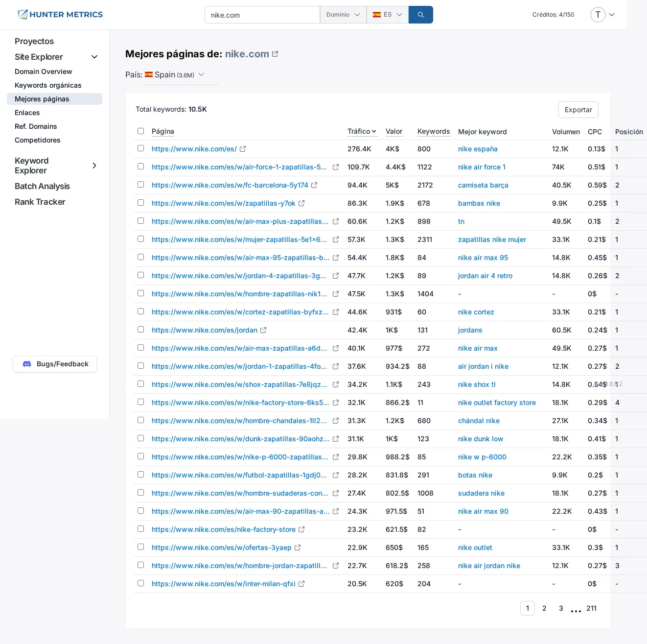Open the 'nike air force 1' keyword link
Image resolution: width=647 pixels, height=644 pixels.
click(x=482, y=167)
